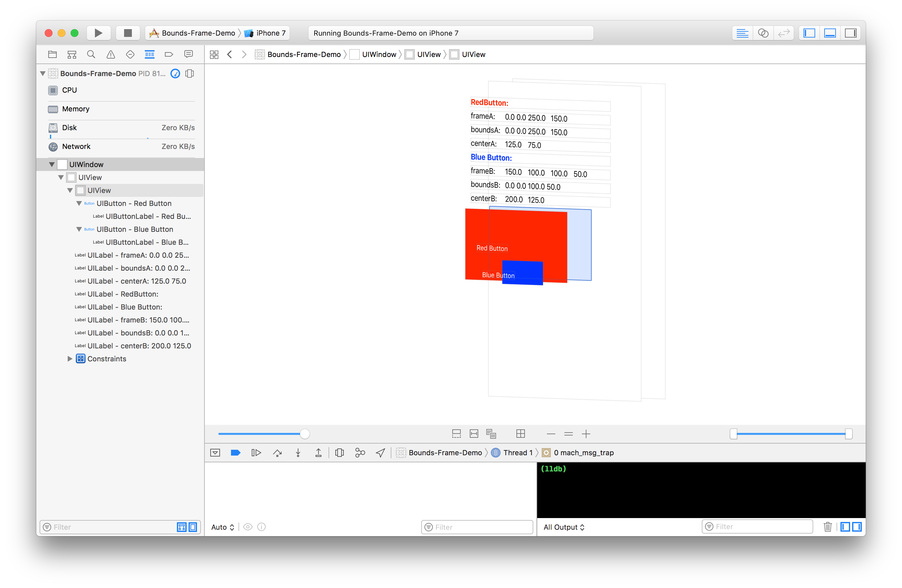This screenshot has height=588, width=902.
Task: Open the Adjust view mode icon
Action: [x=491, y=434]
